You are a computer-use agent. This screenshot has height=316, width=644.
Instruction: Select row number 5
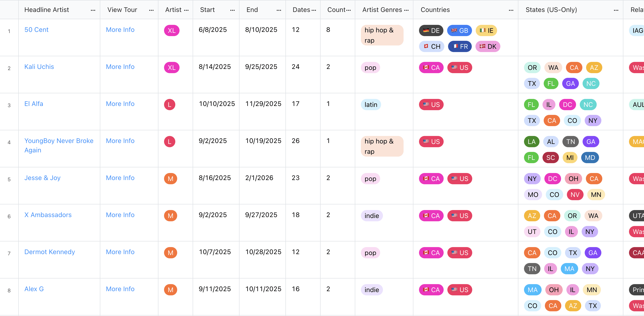(9, 179)
